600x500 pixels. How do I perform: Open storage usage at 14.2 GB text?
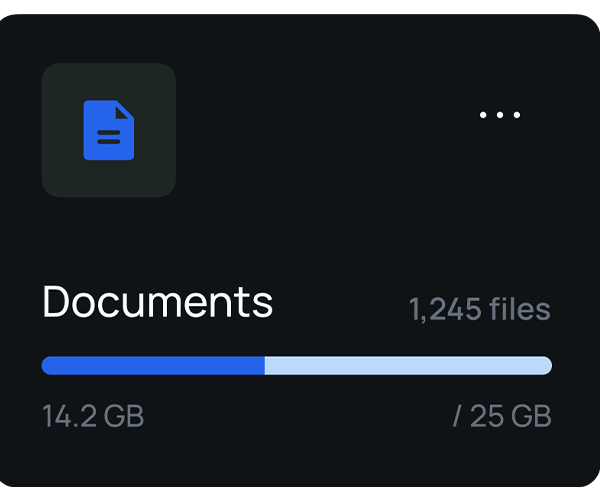93,416
